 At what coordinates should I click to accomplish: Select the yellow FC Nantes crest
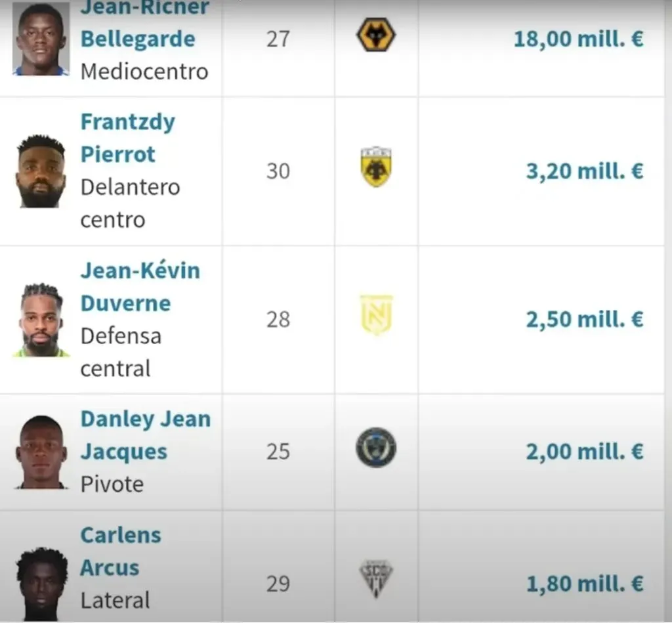tap(376, 315)
